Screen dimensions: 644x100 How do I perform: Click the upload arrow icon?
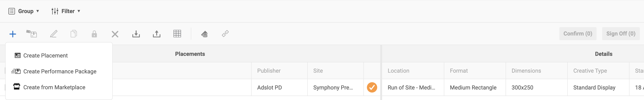[157, 34]
